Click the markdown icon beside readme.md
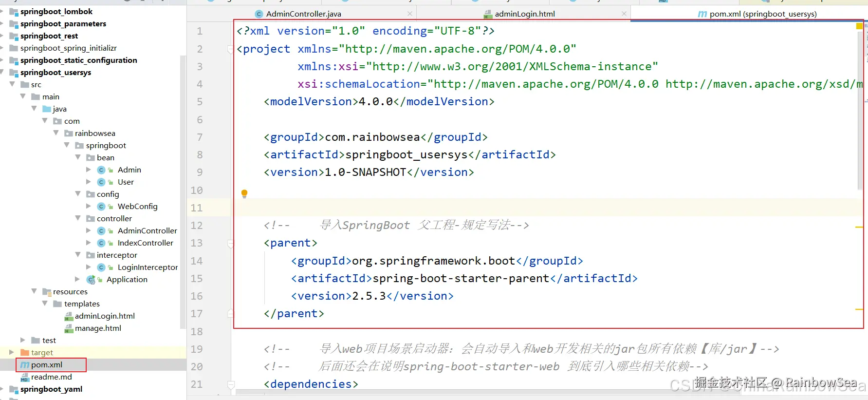The image size is (868, 400). coord(25,377)
